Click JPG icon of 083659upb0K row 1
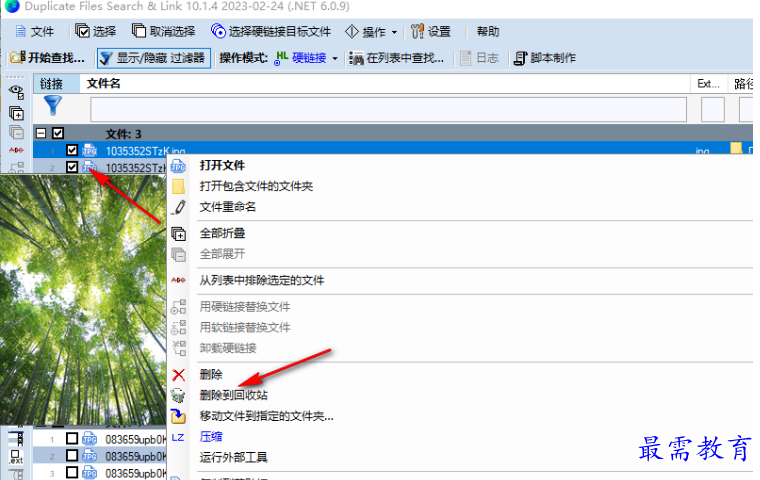 click(90, 439)
